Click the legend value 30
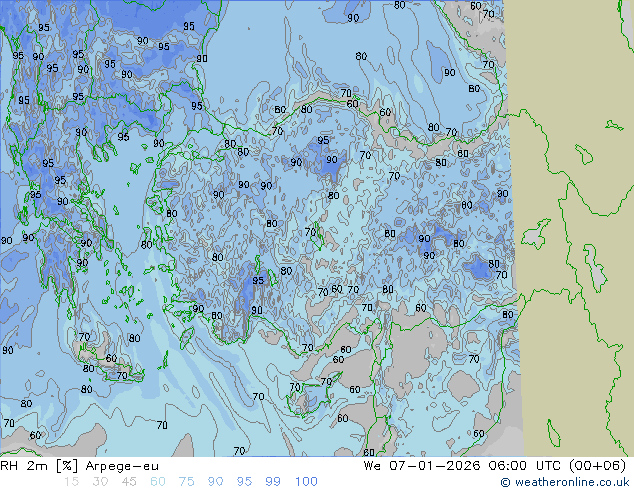634x490 pixels. tap(100, 482)
